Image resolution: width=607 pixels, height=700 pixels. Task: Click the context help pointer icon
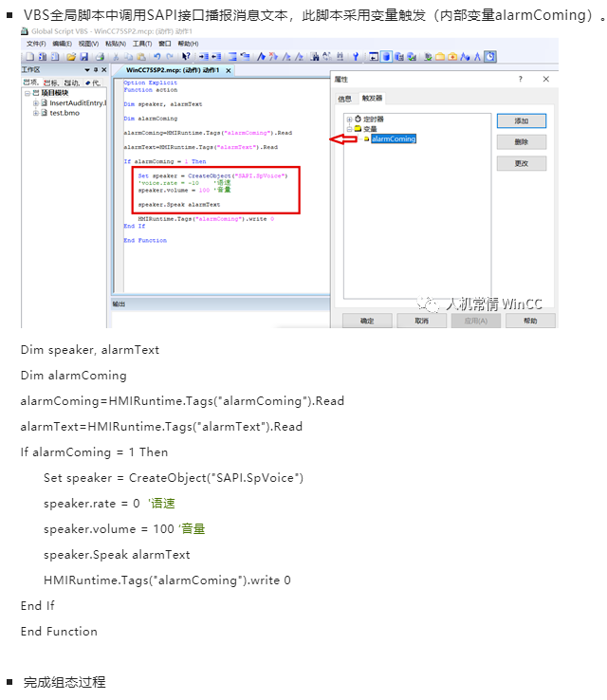tap(185, 57)
